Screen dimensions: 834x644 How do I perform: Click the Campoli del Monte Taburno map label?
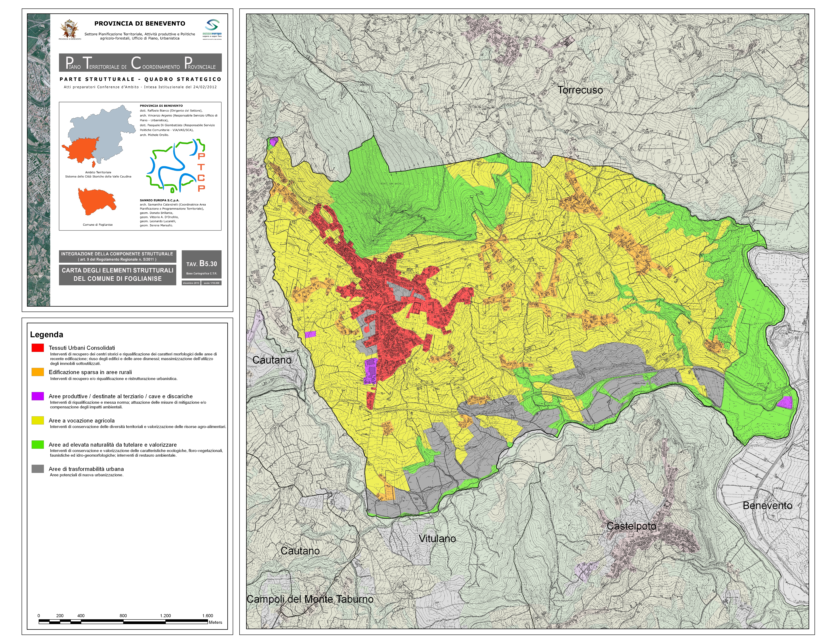(310, 599)
